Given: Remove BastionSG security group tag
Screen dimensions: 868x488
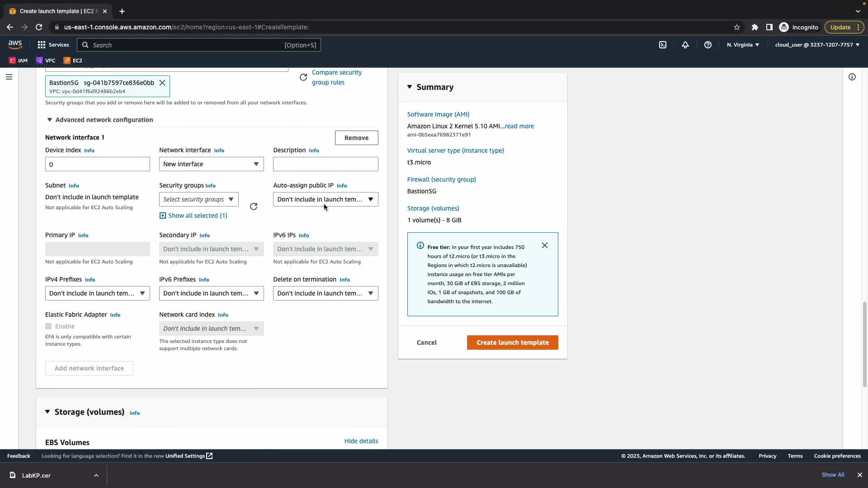Looking at the screenshot, I should point(162,83).
